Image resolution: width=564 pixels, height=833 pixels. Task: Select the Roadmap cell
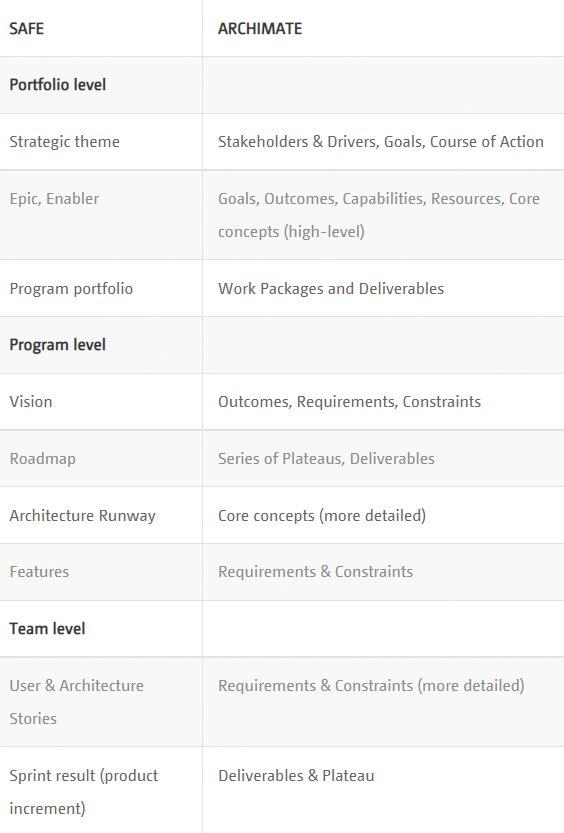pyautogui.click(x=101, y=458)
